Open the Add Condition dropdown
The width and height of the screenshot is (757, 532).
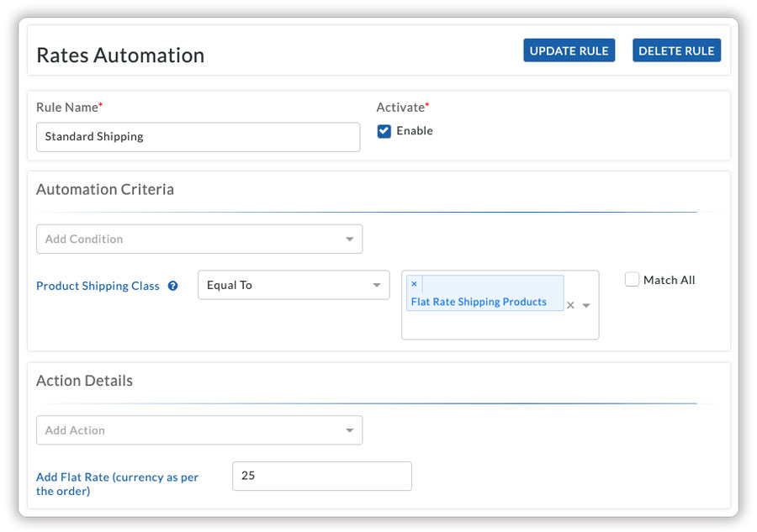coord(199,239)
